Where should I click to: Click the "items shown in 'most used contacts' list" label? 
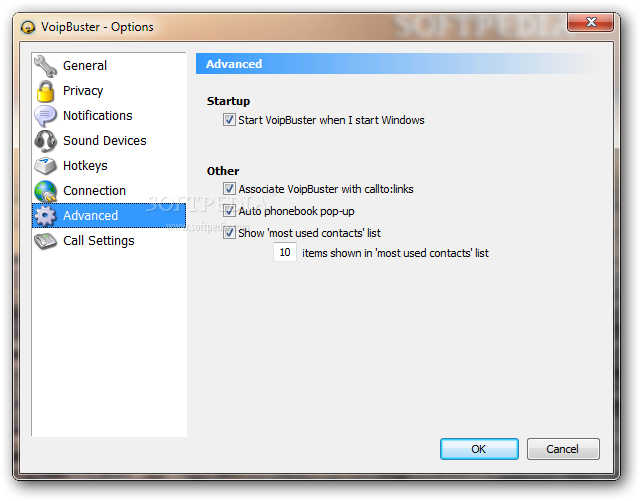(x=395, y=253)
